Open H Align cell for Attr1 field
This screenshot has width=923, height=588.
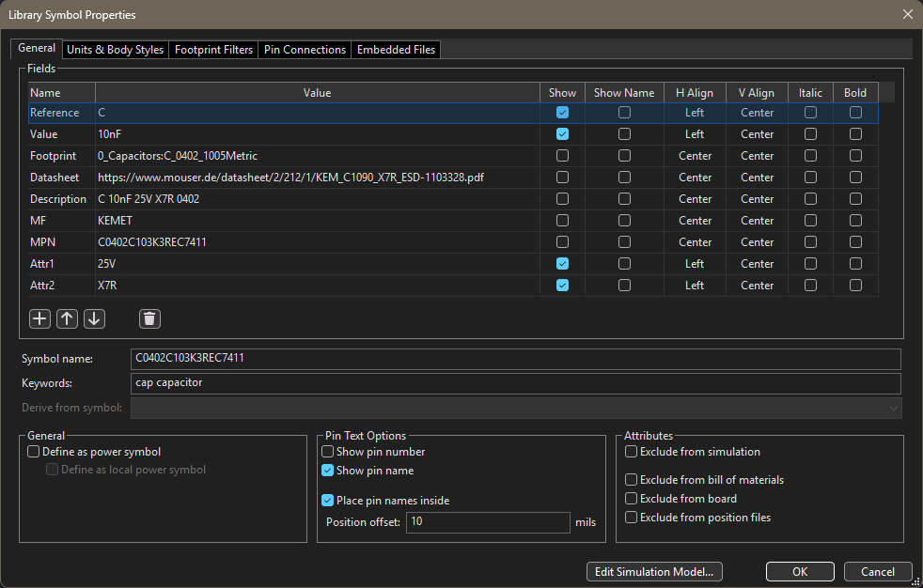pos(695,263)
